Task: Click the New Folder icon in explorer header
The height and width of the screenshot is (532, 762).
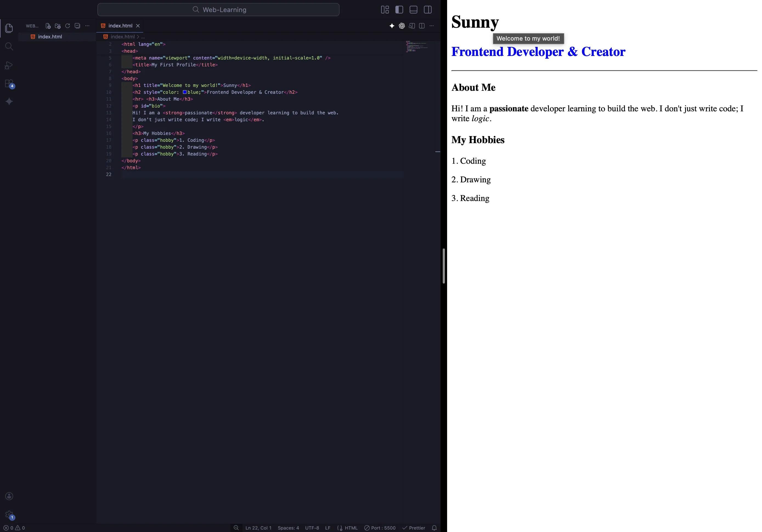Action: [58, 26]
